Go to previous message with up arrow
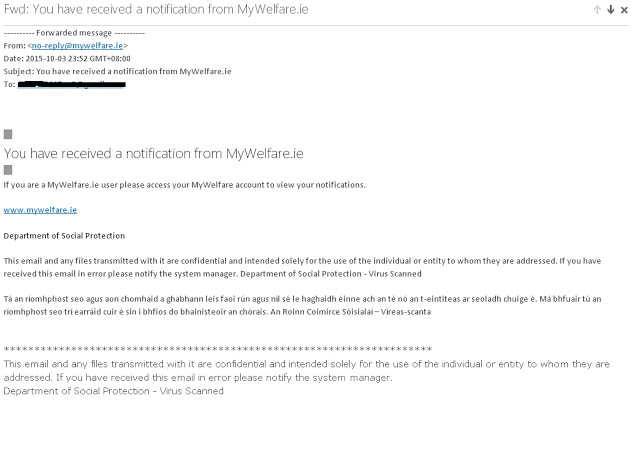The width and height of the screenshot is (640, 474). pos(598,10)
